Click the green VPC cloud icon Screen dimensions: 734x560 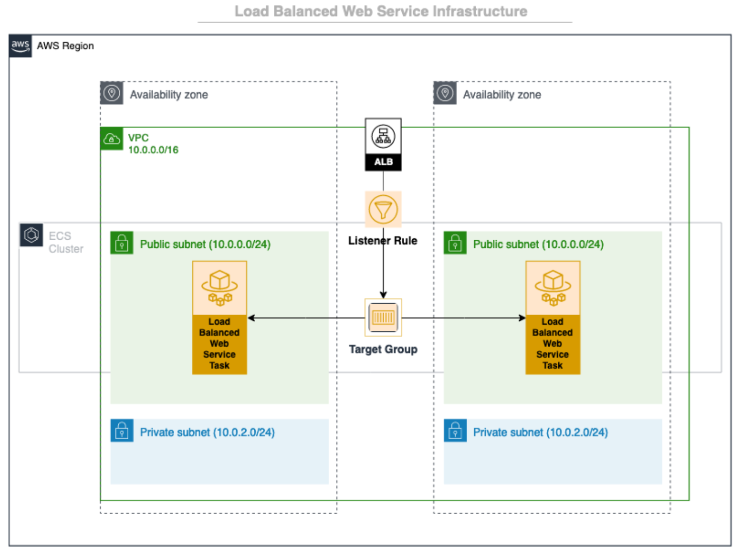click(x=111, y=139)
